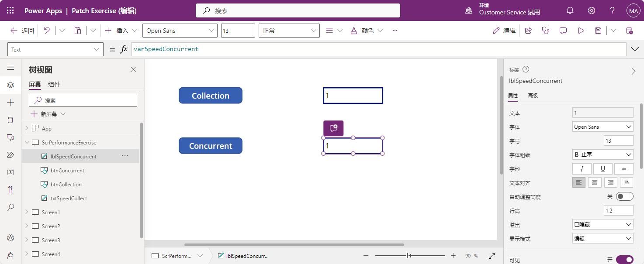Open the insert menu button
This screenshot has height=264, width=644.
tap(121, 31)
